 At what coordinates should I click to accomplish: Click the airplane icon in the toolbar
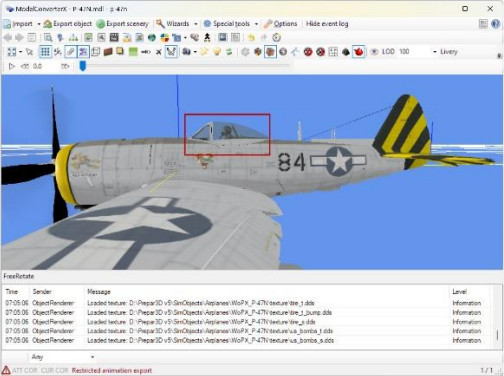click(159, 52)
